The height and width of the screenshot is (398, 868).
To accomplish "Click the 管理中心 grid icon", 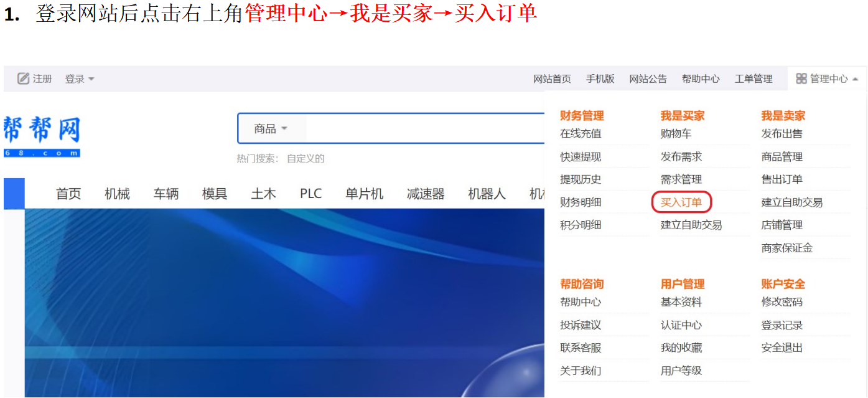I will click(801, 78).
